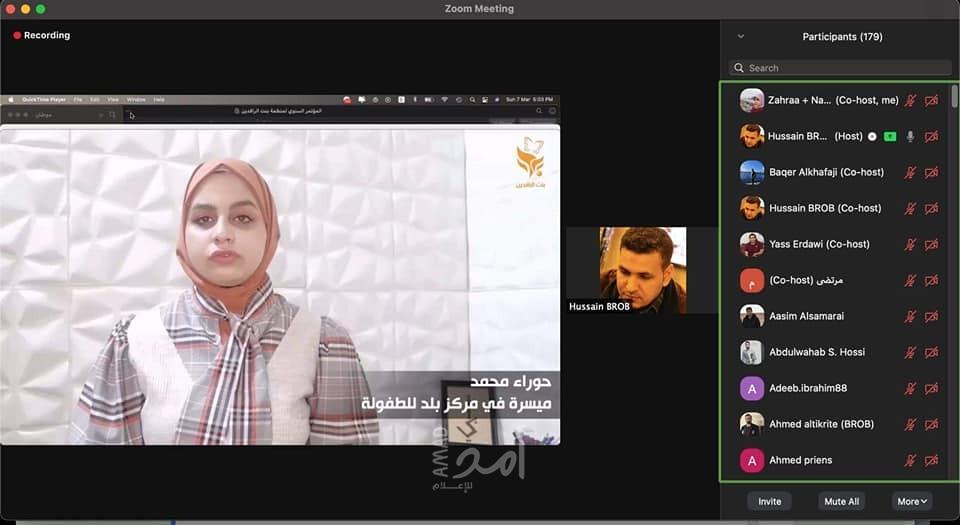
Task: Open View menu in shared QuickTime window
Action: tap(113, 99)
